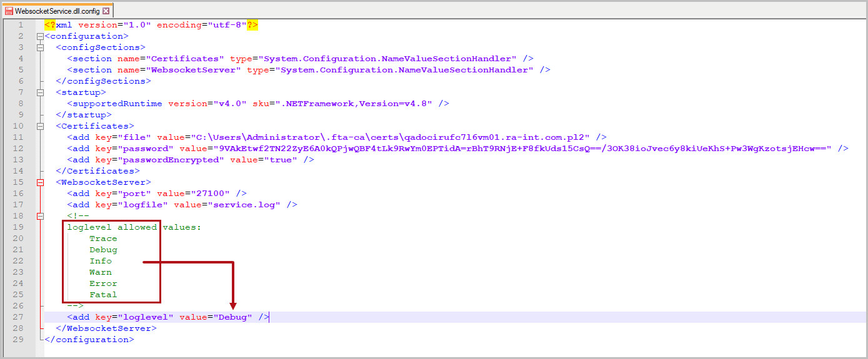868x359 pixels.
Task: Click the Info comment entry
Action: pos(101,261)
